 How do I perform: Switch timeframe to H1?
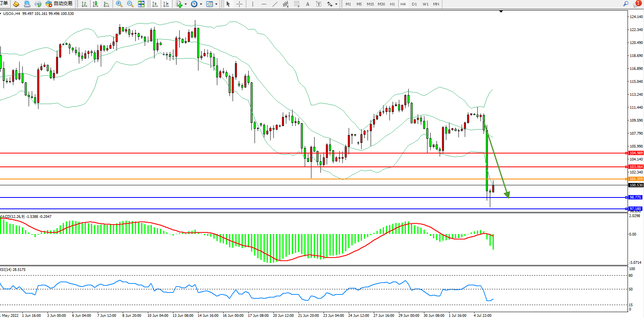pyautogui.click(x=392, y=4)
